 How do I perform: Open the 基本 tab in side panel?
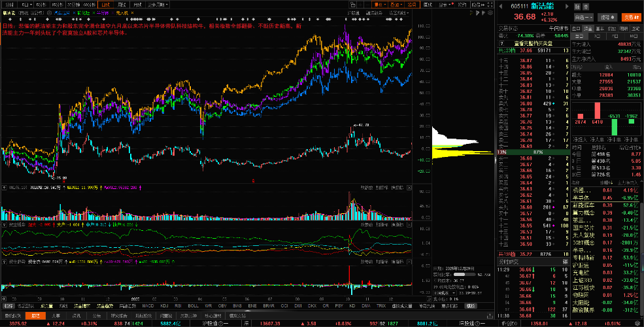[600, 28]
